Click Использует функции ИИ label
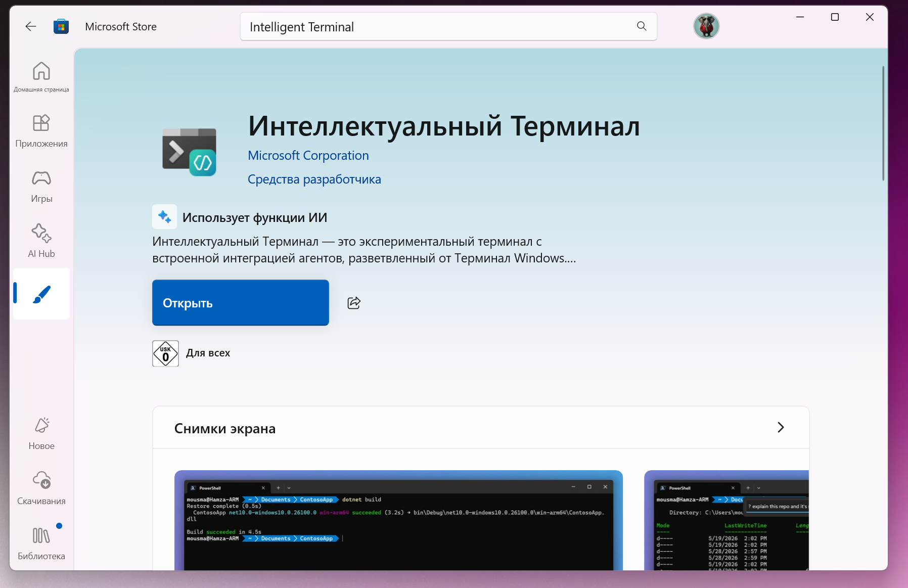This screenshot has width=908, height=588. tap(255, 217)
